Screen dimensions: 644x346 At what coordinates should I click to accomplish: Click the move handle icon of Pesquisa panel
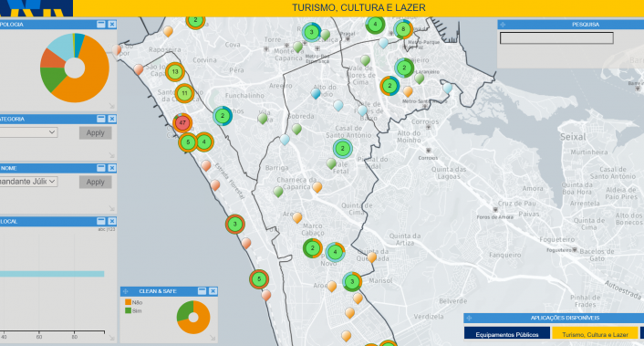click(503, 25)
